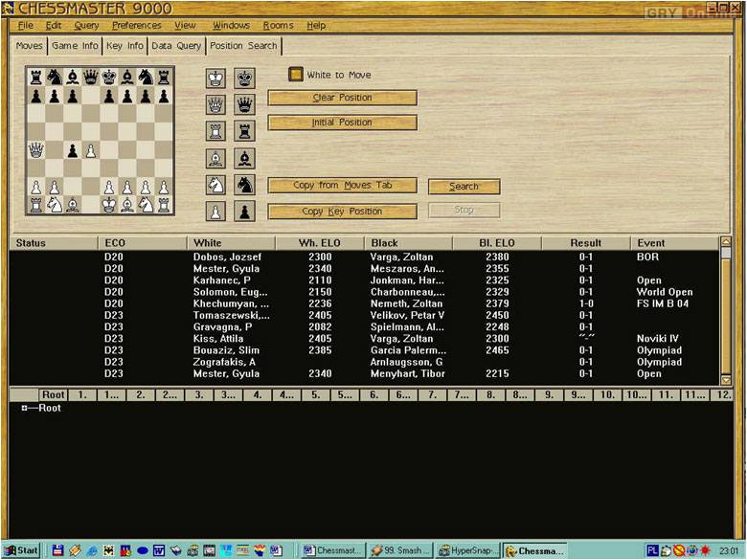Pick the white knight piece icon

[215, 185]
